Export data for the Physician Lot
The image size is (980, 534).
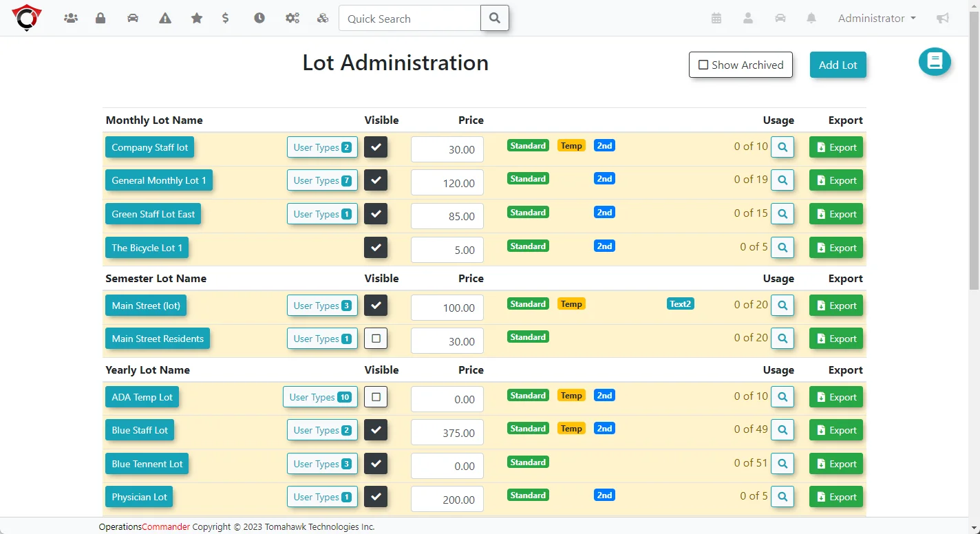pyautogui.click(x=835, y=496)
